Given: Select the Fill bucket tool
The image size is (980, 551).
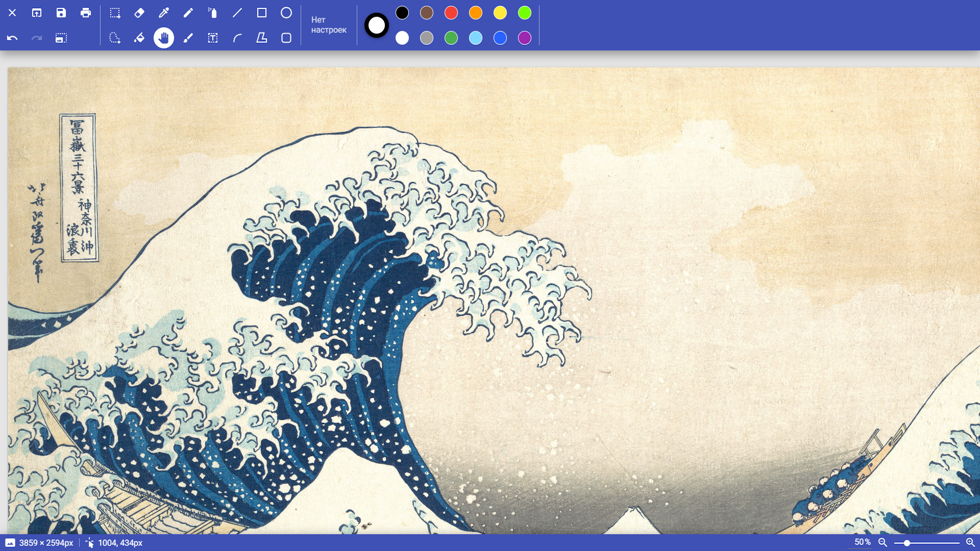Looking at the screenshot, I should click(x=140, y=37).
